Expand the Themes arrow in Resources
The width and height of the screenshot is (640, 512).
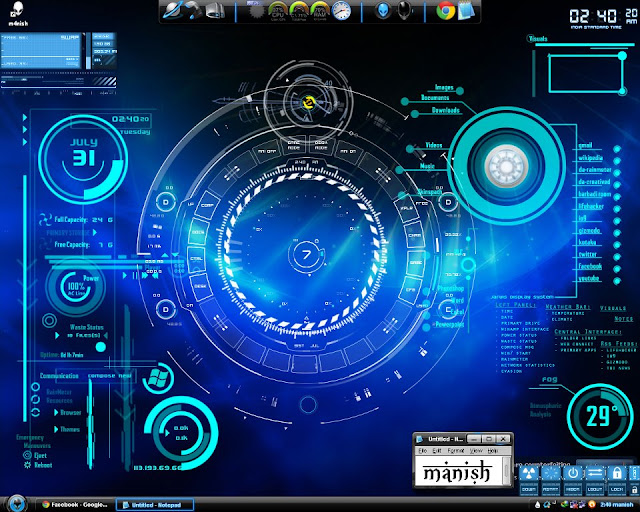pyautogui.click(x=56, y=429)
